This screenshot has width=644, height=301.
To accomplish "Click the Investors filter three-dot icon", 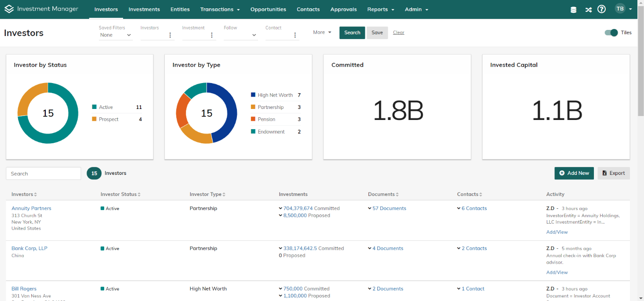I will click(x=170, y=35).
